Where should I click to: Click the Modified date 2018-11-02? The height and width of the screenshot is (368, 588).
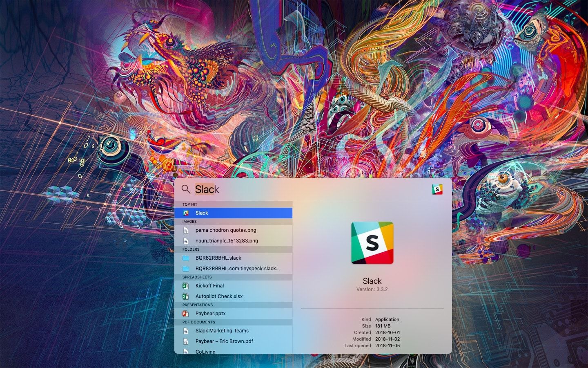point(388,339)
